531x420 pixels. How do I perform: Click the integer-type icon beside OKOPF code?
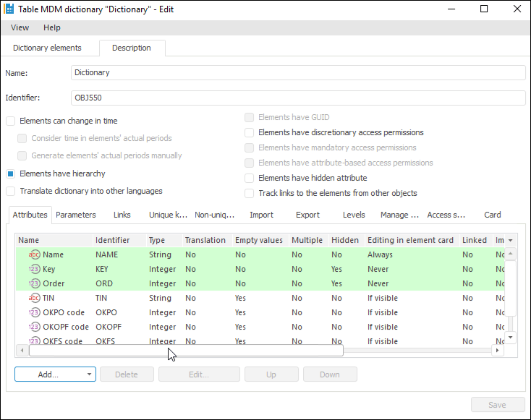click(x=34, y=327)
